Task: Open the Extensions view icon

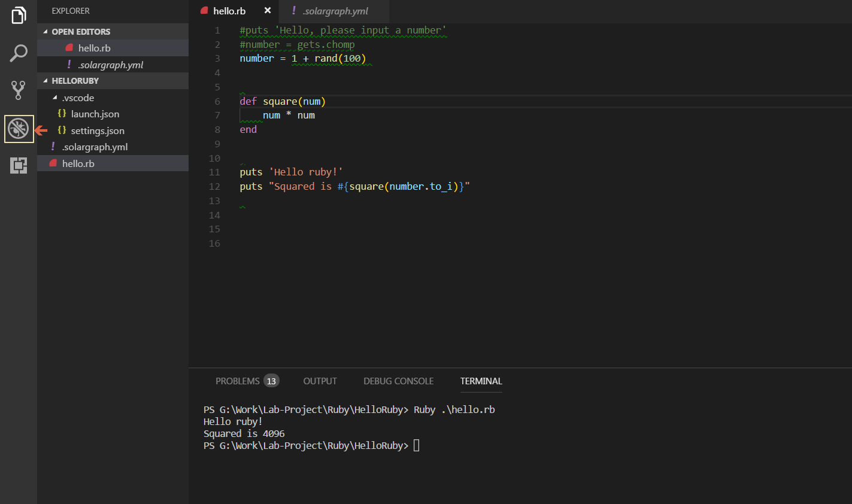Action: coord(18,165)
